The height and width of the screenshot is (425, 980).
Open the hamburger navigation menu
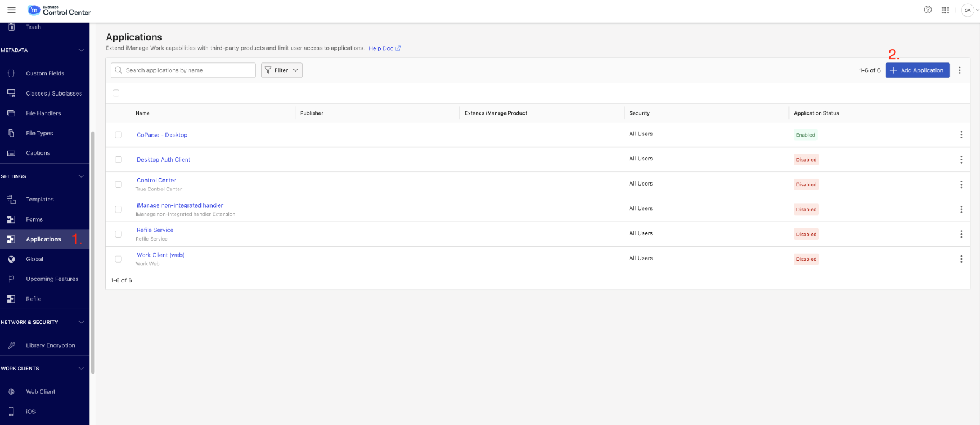(x=11, y=10)
